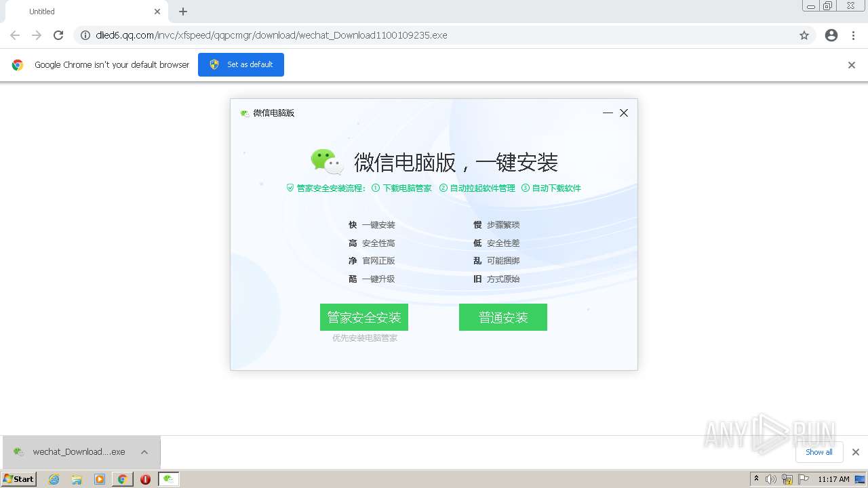Viewport: 868px width, 488px height.
Task: Click the 安全性差 text
Action: coord(503,243)
